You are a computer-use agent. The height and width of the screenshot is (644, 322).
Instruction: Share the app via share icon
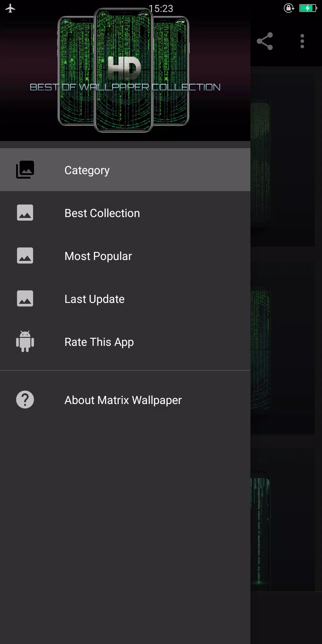click(265, 41)
